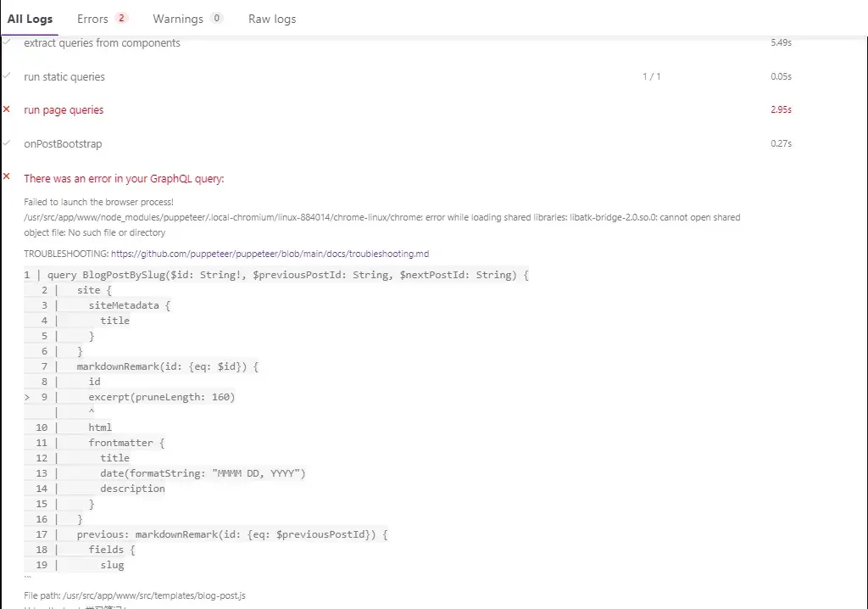Click the 'html' code line

click(100, 427)
